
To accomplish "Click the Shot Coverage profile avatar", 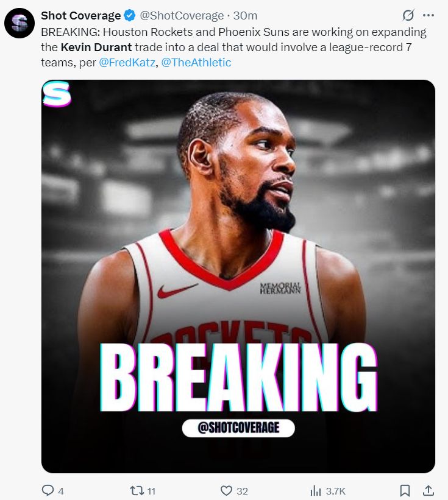I will point(20,23).
